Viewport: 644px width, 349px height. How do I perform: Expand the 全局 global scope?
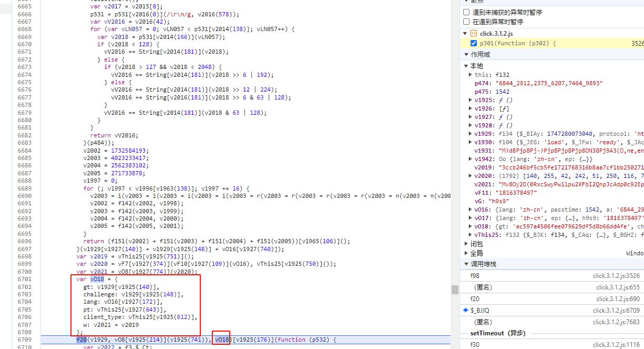pos(465,253)
